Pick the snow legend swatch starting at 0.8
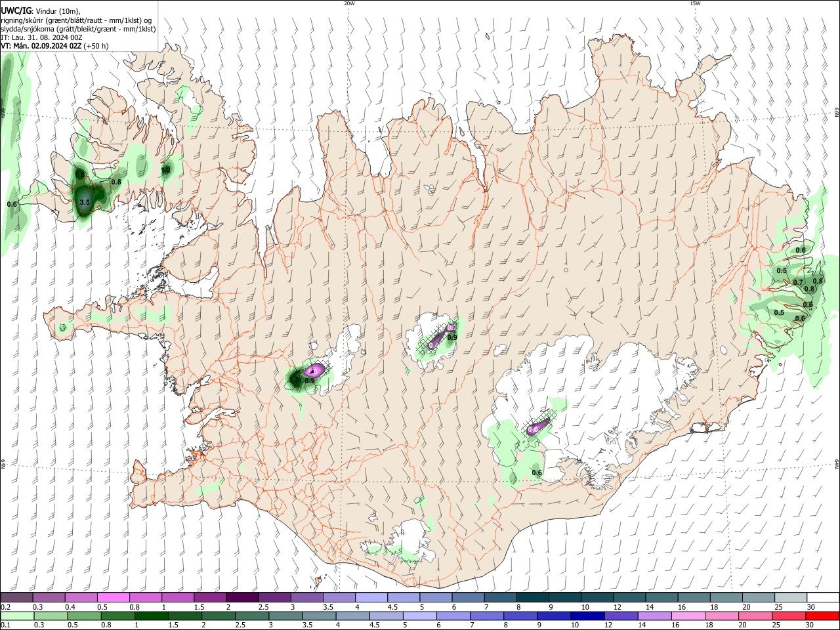840x630 pixels. [x=146, y=598]
